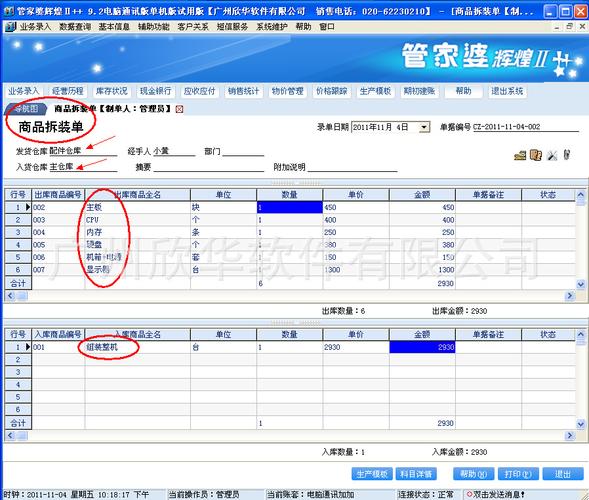Screen dimensions: 589x500
Task: Open the 辅助功能 menu
Action: point(154,27)
